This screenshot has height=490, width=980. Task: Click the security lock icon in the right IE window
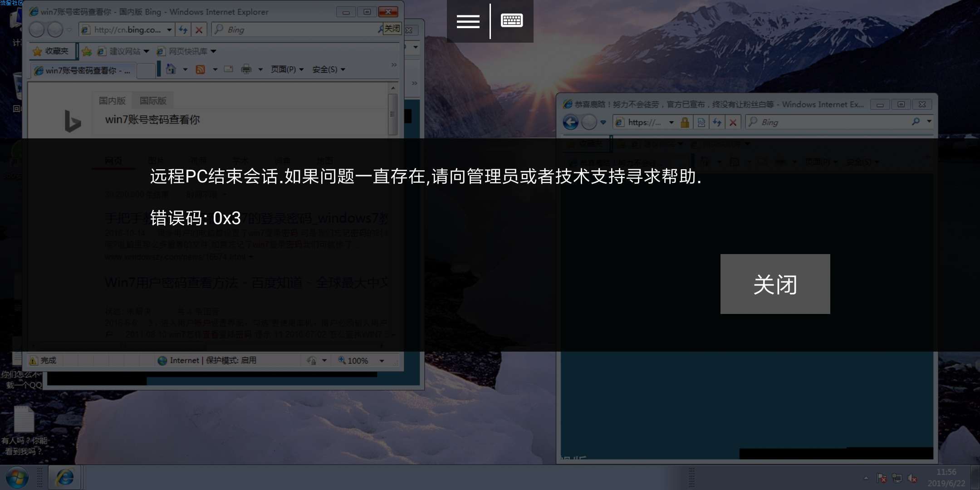click(x=685, y=122)
